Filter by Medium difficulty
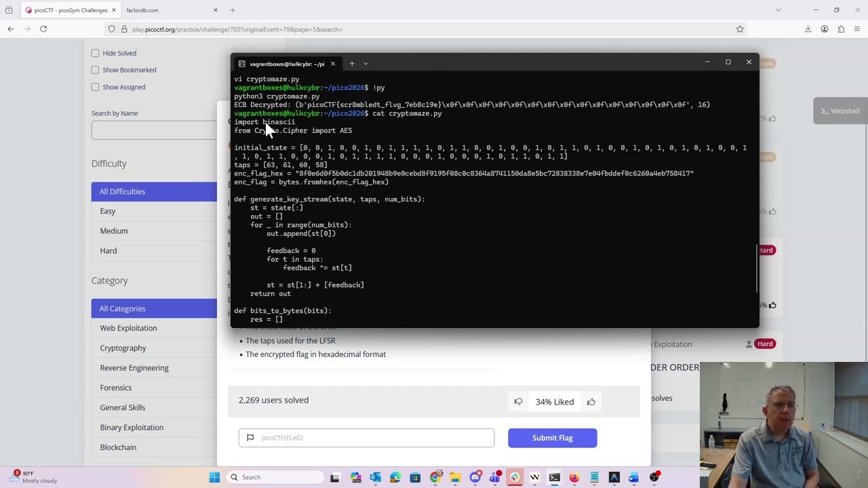The image size is (868, 488). (x=154, y=231)
